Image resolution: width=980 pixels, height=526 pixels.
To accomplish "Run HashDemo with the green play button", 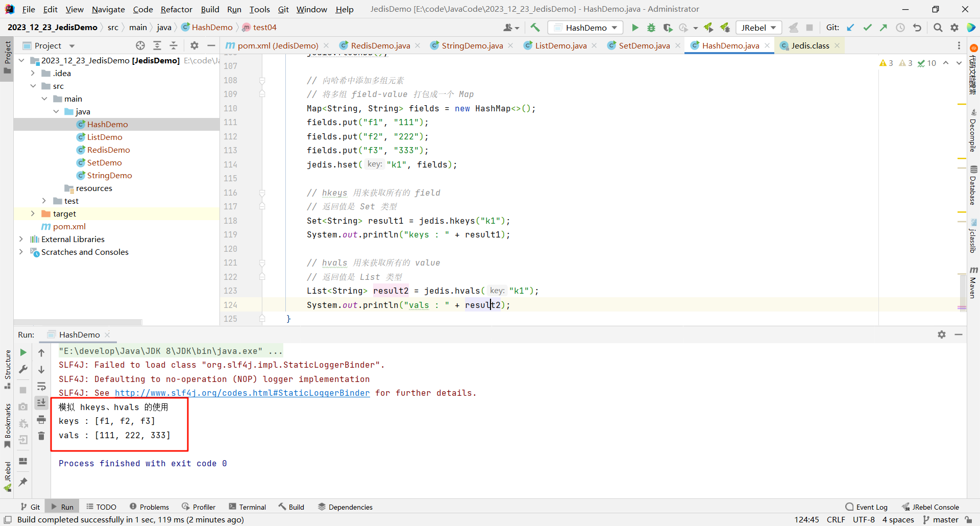I will coord(635,28).
